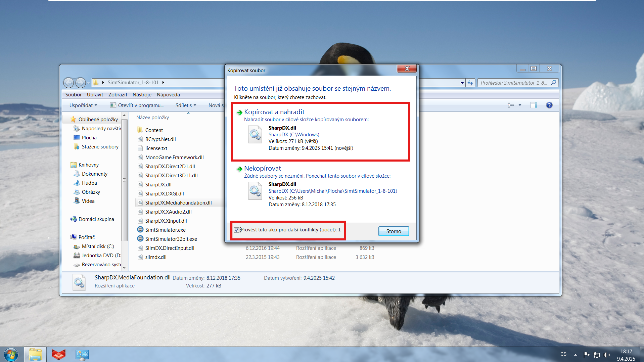The width and height of the screenshot is (644, 362).
Task: Toggle the preview pane icon
Action: click(534, 105)
